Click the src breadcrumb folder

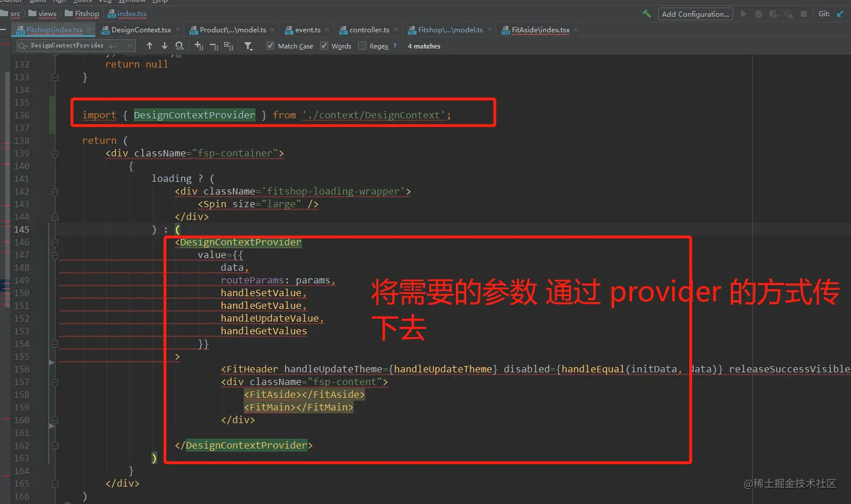click(x=11, y=14)
